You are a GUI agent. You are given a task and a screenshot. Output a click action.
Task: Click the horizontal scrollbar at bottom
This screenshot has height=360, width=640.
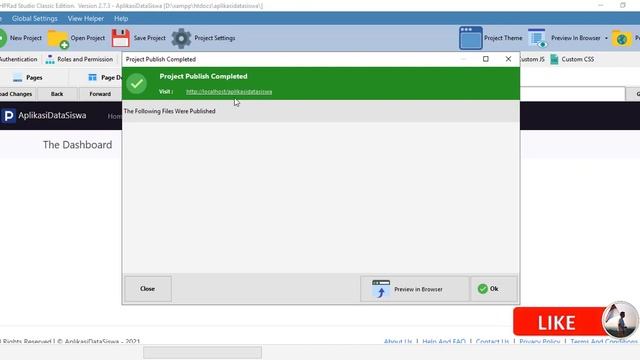click(x=202, y=352)
